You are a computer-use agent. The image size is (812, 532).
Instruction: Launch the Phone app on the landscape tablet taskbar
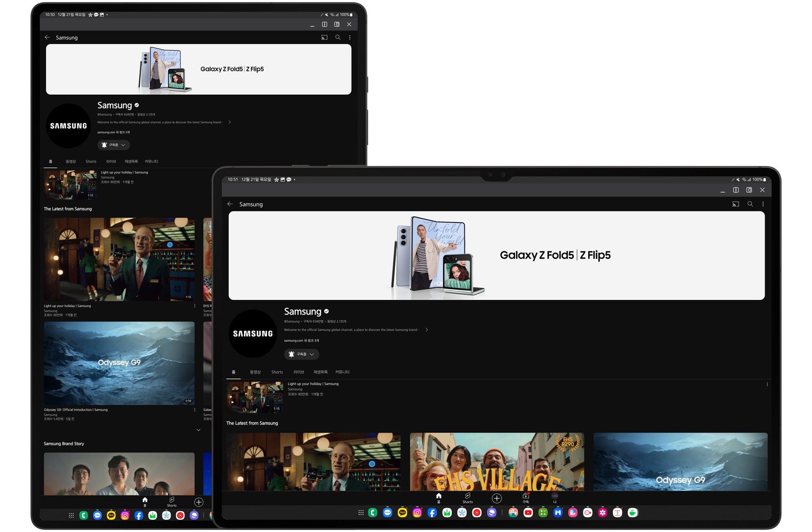coord(373,513)
